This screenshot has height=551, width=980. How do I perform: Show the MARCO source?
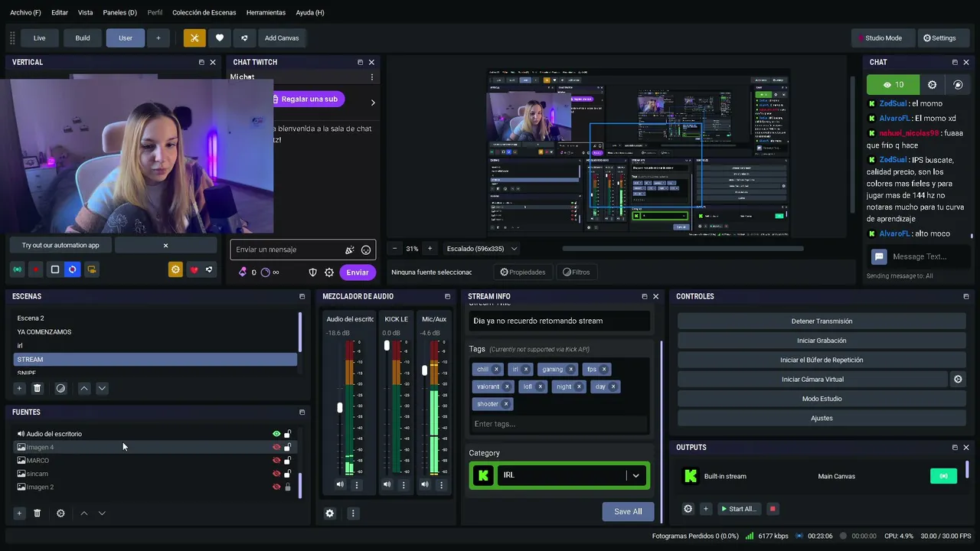point(276,461)
